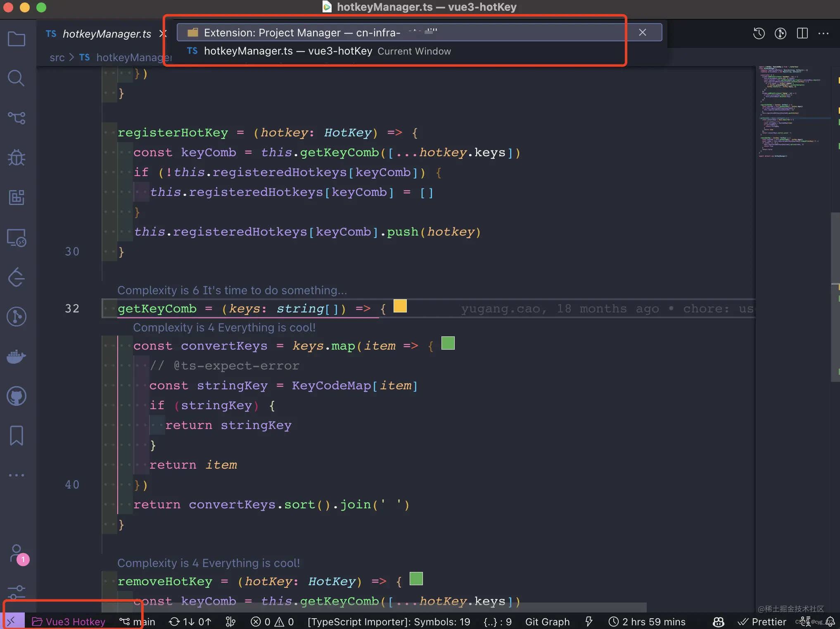The height and width of the screenshot is (629, 840).
Task: Open the Search sidebar icon
Action: point(17,78)
